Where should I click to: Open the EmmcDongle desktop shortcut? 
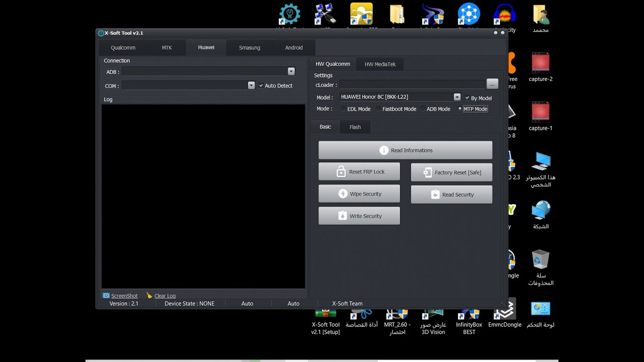coord(505,310)
